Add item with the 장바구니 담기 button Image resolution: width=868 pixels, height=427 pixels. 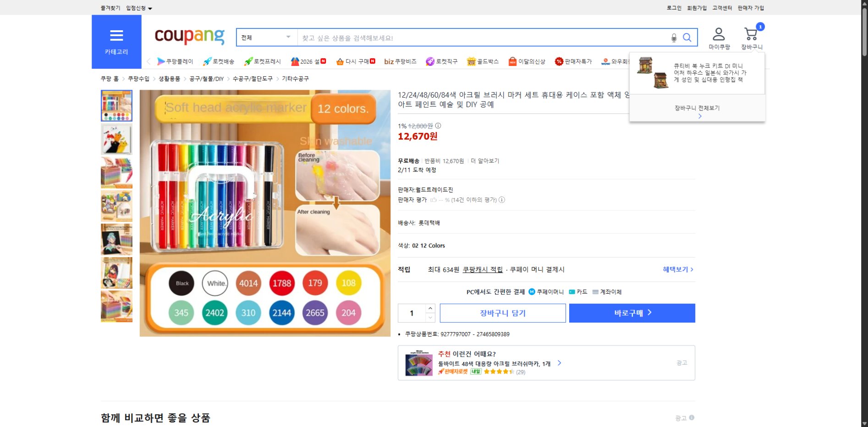click(502, 313)
